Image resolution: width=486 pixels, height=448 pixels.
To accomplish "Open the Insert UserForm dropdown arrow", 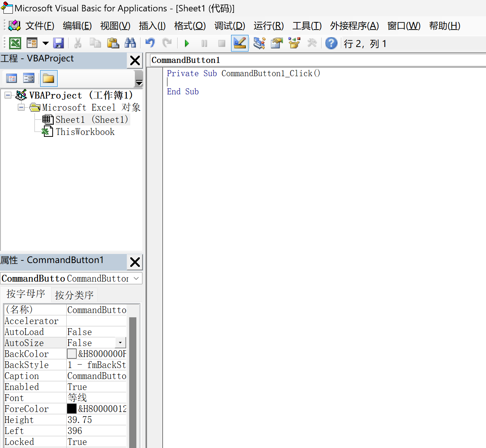I will [45, 43].
